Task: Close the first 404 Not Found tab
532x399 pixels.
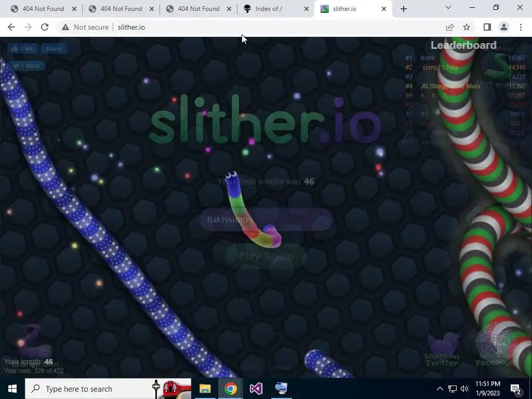Action: 74,9
